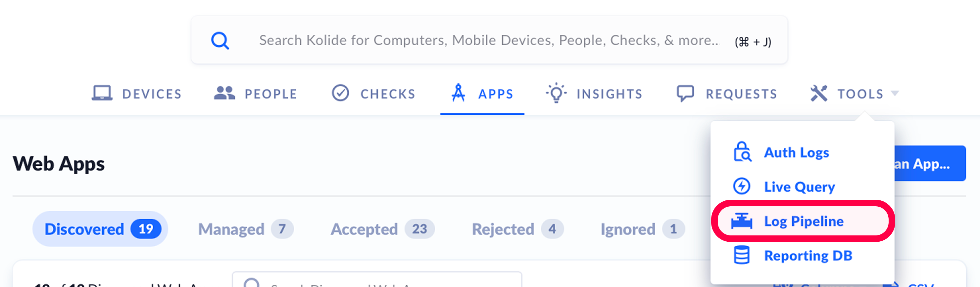The image size is (980, 287).
Task: View the Ignored apps tab
Action: tap(642, 229)
